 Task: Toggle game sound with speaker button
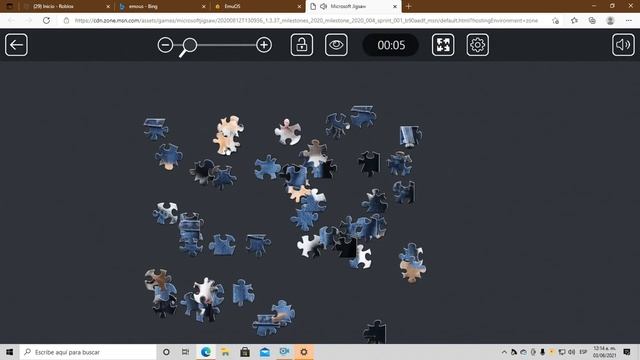(x=623, y=45)
